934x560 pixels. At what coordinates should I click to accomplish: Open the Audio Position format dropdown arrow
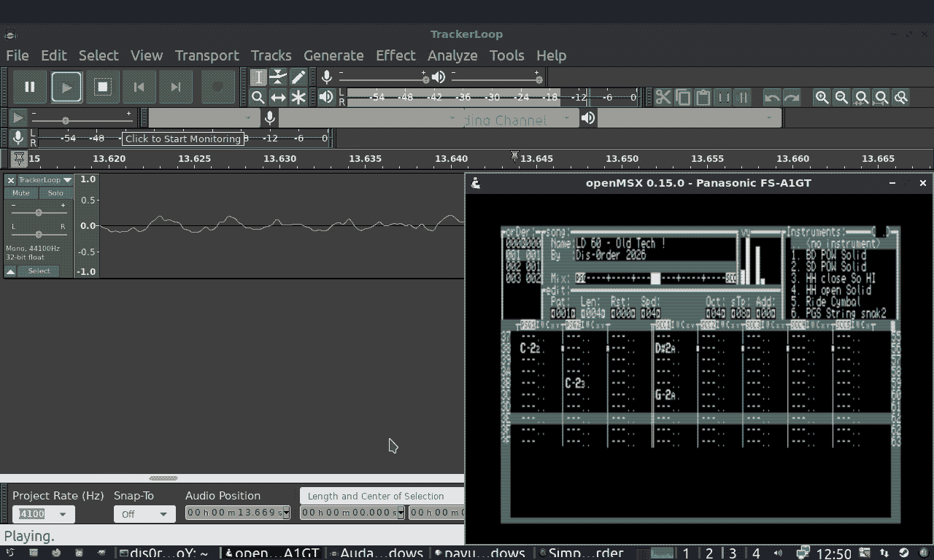pyautogui.click(x=286, y=513)
